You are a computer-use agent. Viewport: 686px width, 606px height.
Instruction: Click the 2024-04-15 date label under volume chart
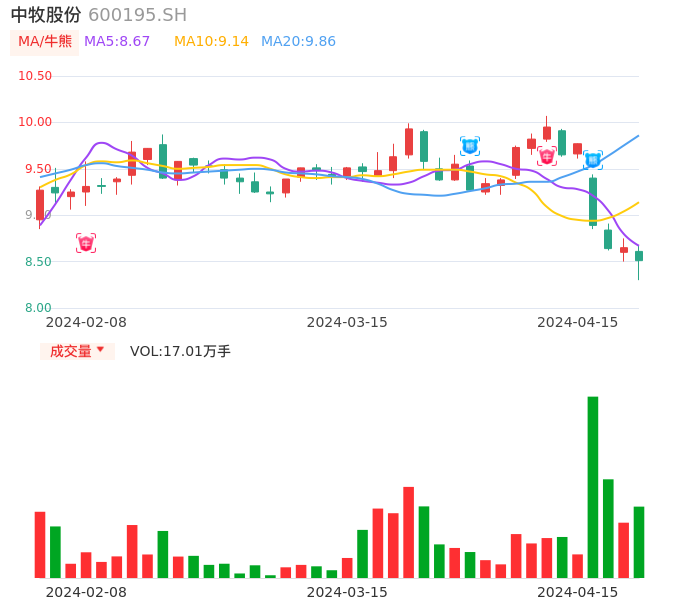(578, 591)
